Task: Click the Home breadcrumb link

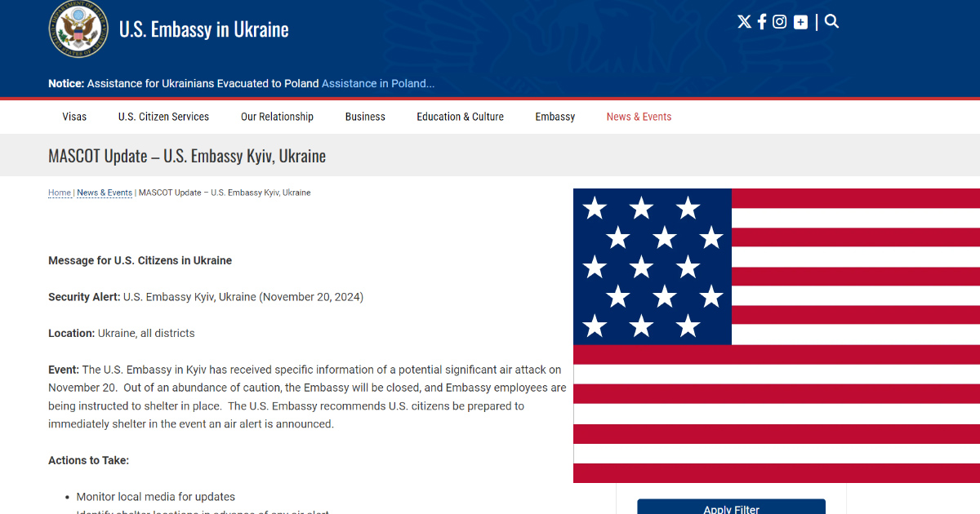Action: click(x=60, y=193)
